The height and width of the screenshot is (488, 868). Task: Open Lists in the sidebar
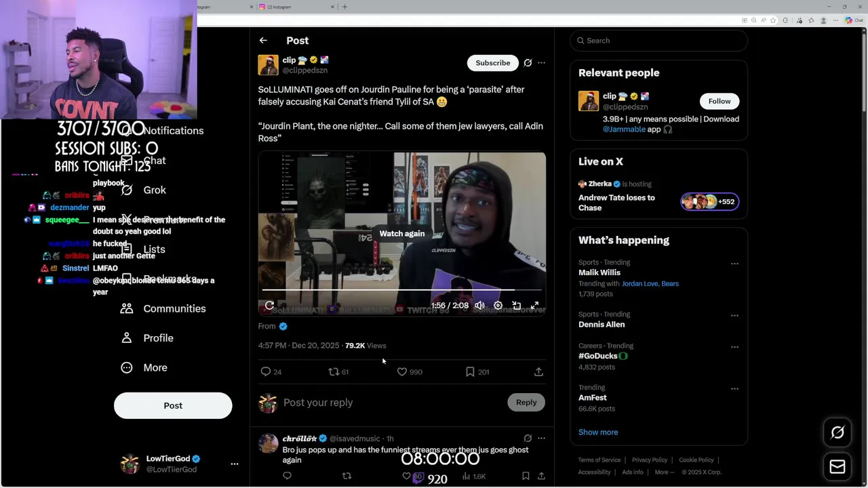(x=143, y=249)
